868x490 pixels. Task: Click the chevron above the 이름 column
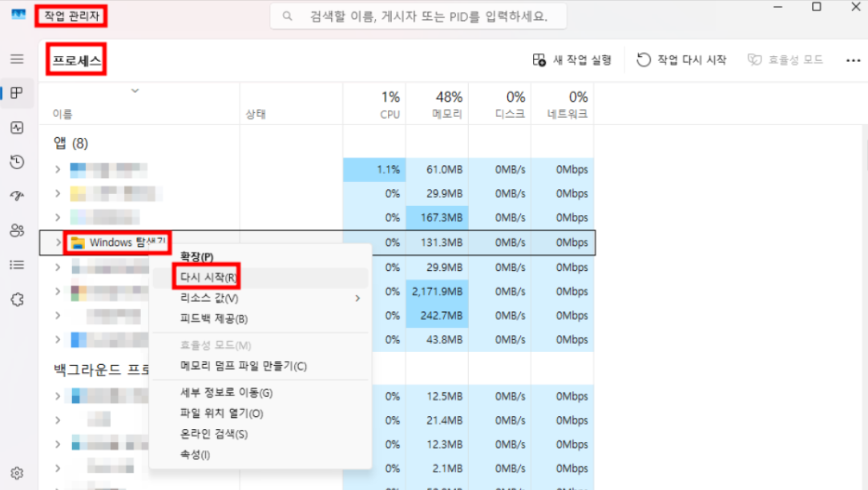point(135,91)
